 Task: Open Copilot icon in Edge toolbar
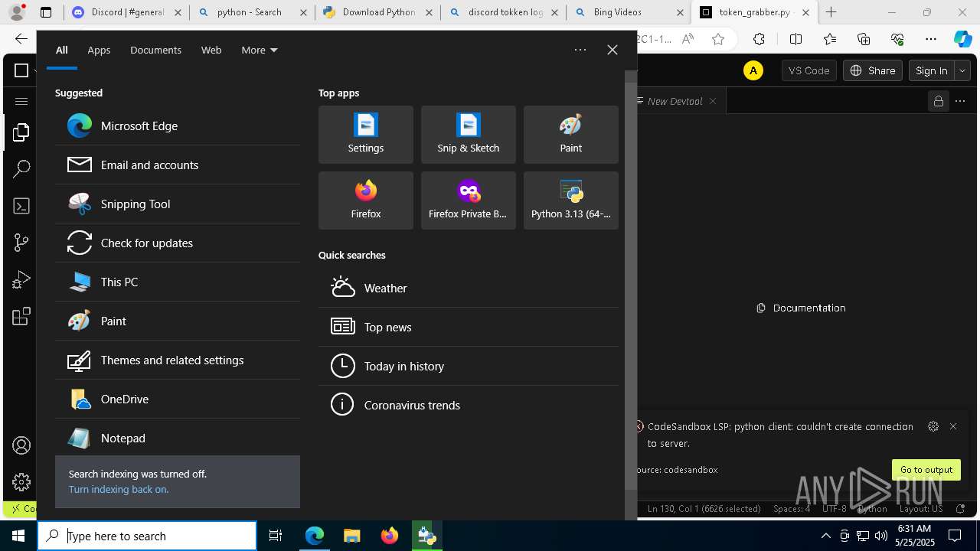pos(962,39)
